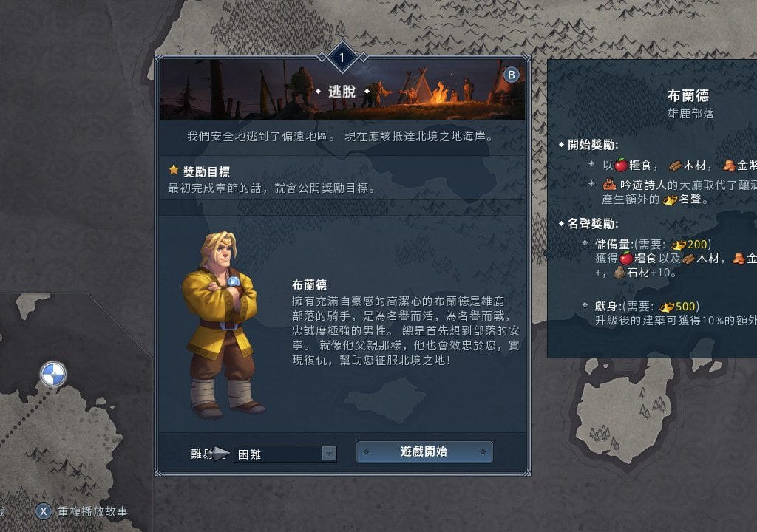Select the 名聲獎勵 section heading
Viewport: 757px width, 532px height.
pos(592,224)
